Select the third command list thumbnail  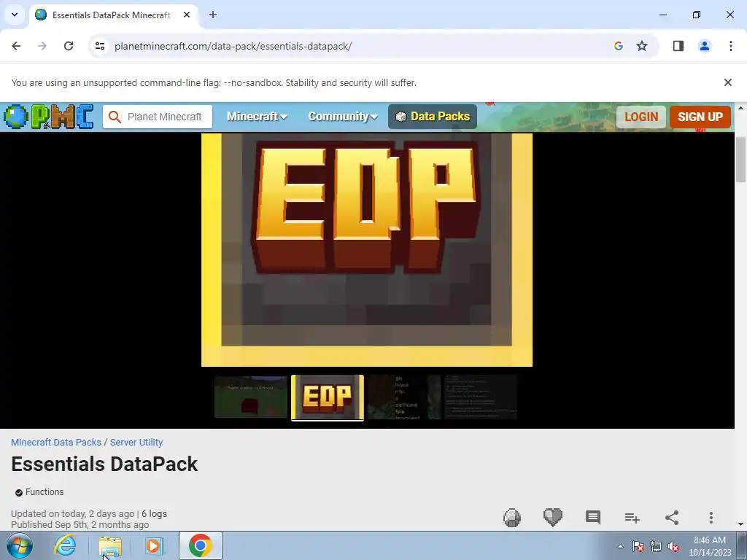(x=404, y=397)
